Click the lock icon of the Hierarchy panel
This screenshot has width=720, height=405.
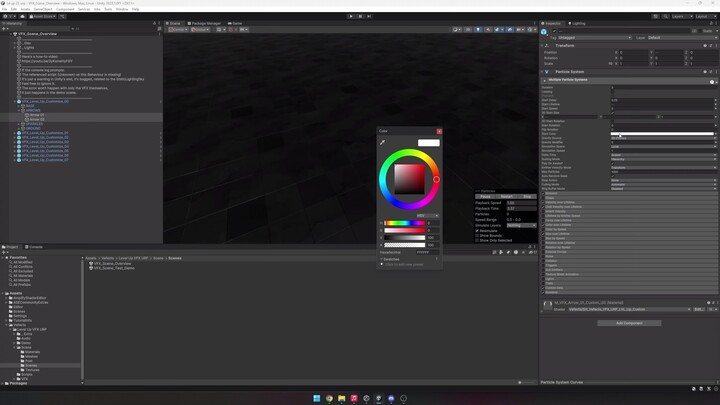[x=154, y=23]
